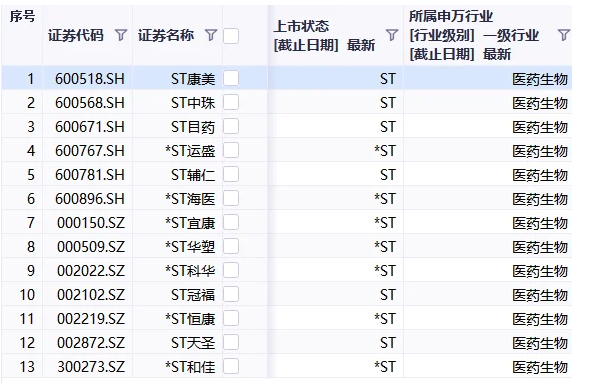
Task: Click security name ST天圣
Action: point(193,342)
